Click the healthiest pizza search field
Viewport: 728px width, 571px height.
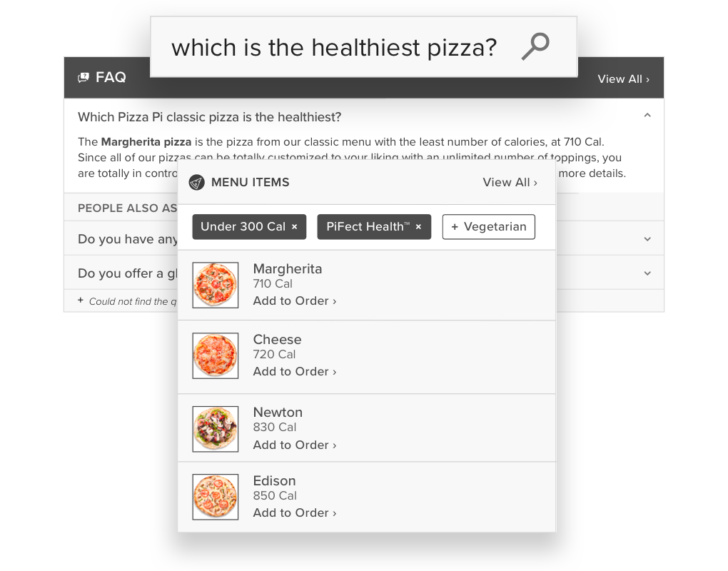pyautogui.click(x=333, y=48)
